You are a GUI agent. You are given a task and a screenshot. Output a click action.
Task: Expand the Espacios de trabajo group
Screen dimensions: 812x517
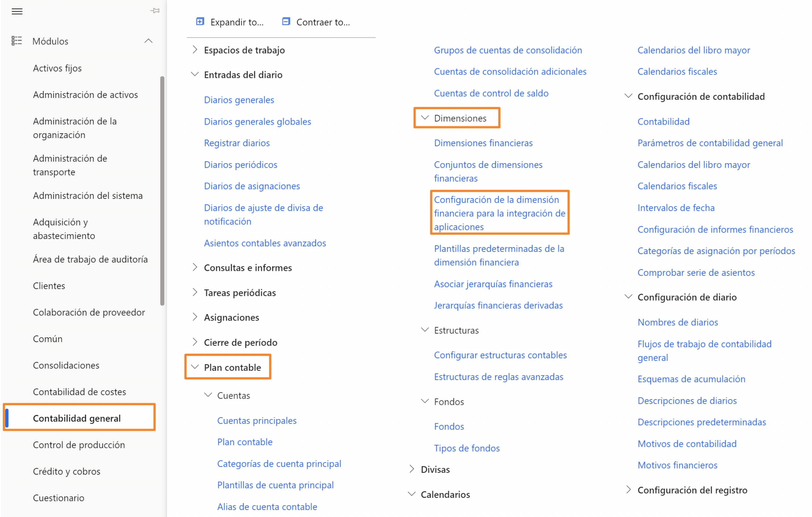[x=195, y=50]
